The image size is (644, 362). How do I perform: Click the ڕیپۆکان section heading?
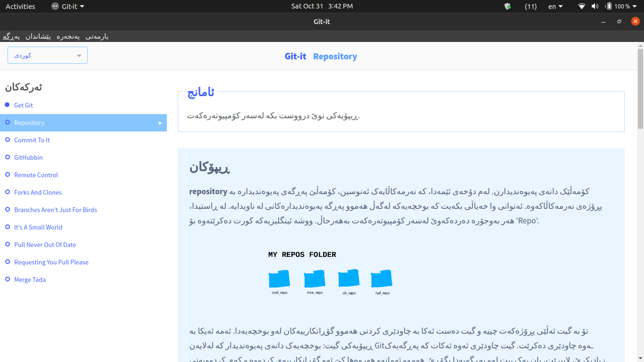210,167
